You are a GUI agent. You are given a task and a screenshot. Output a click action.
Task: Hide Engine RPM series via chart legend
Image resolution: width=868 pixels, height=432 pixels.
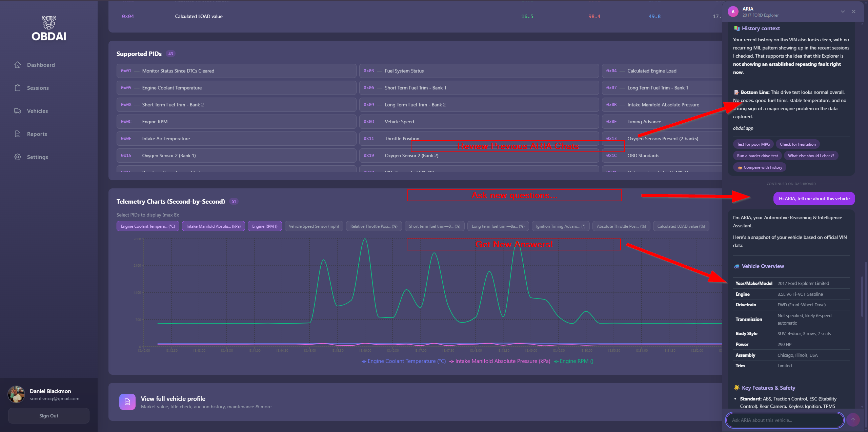point(573,361)
